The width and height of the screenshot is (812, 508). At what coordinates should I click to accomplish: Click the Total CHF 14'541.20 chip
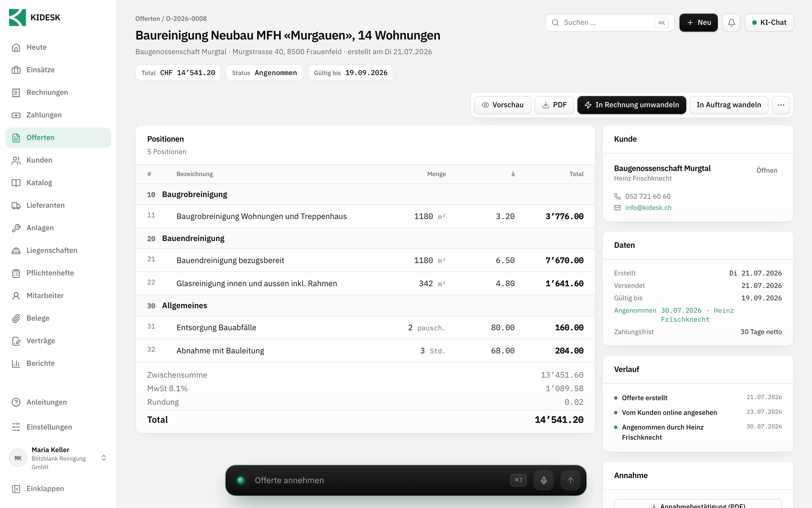click(178, 73)
